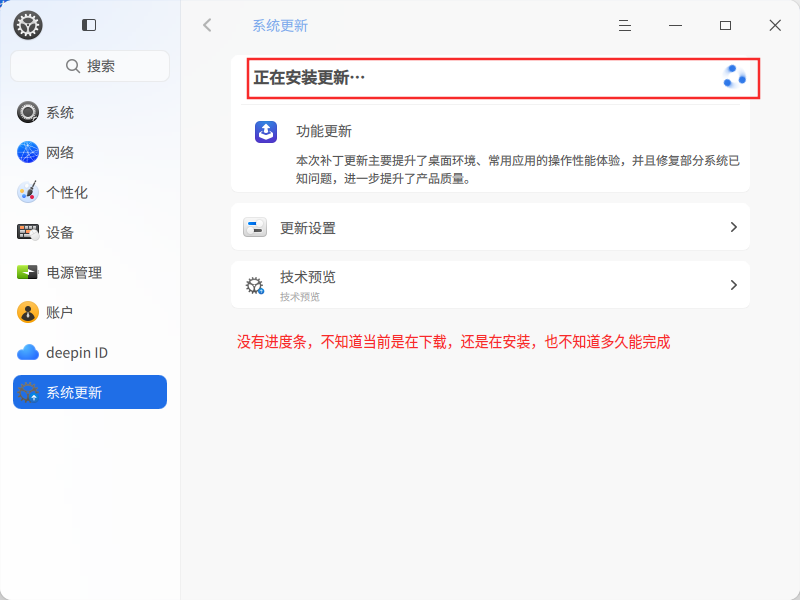Viewport: 800px width, 600px height.
Task: Open 技术预览 row title
Action: [308, 277]
